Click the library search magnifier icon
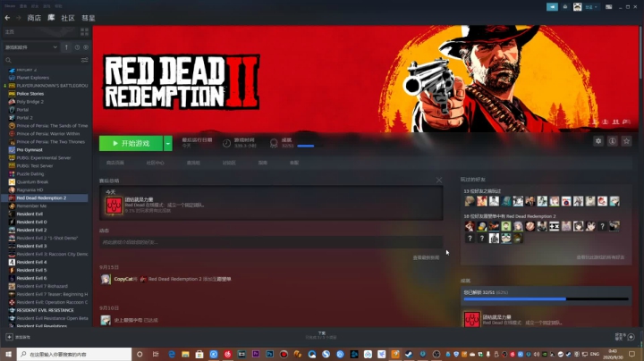This screenshot has width=644, height=361. [x=8, y=60]
